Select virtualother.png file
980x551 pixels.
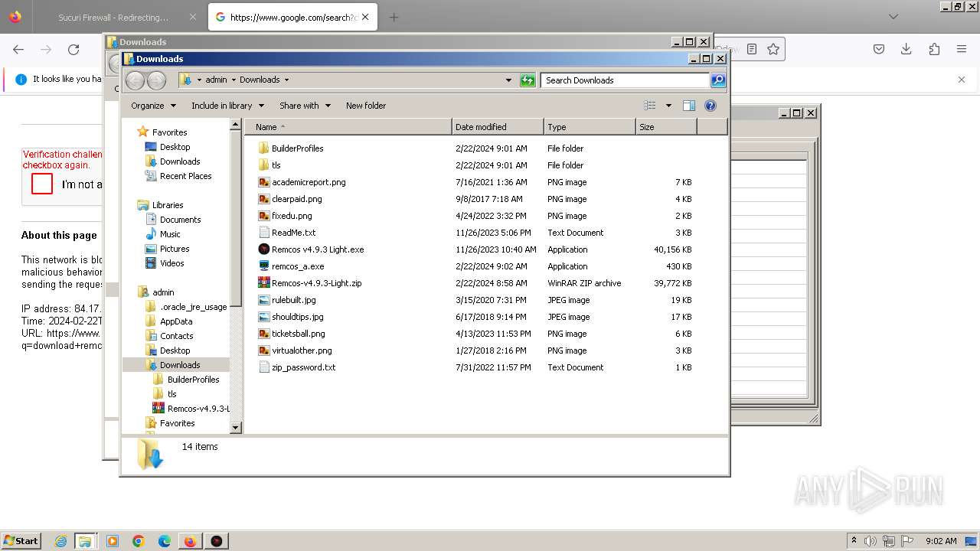pos(295,350)
